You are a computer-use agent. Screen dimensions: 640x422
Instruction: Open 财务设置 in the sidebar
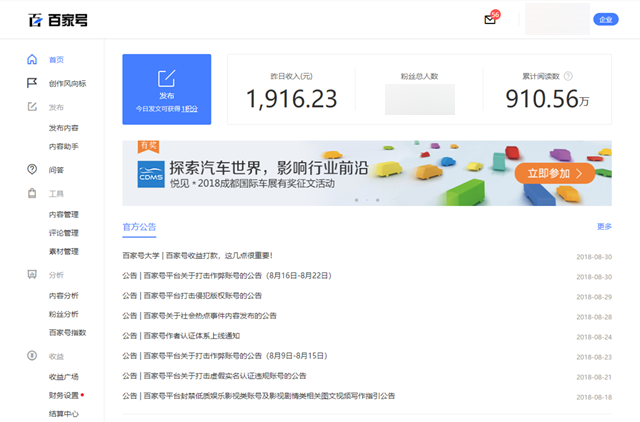64,395
